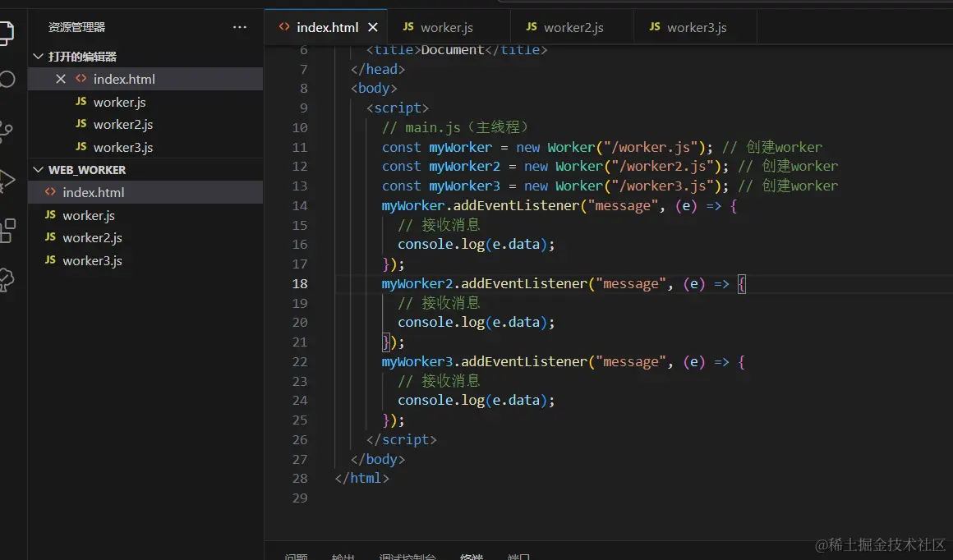Viewport: 953px width, 560px height.
Task: Click the opening <script> tag on line 9
Action: (398, 108)
